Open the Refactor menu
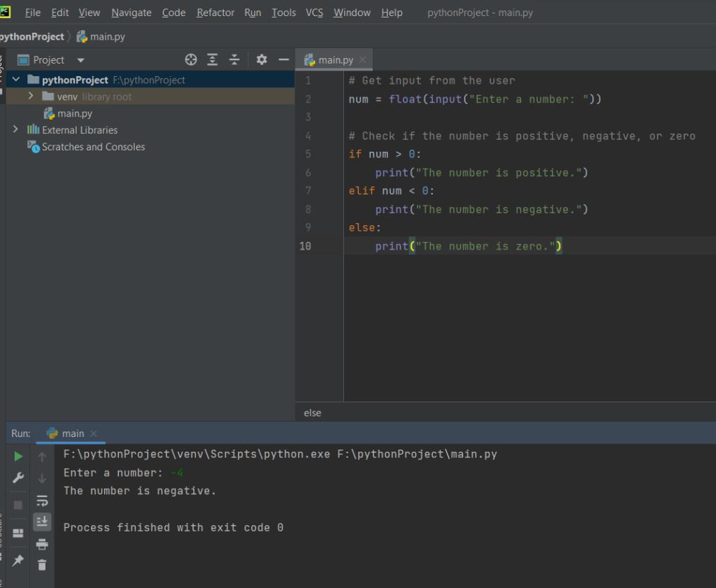 click(x=215, y=13)
